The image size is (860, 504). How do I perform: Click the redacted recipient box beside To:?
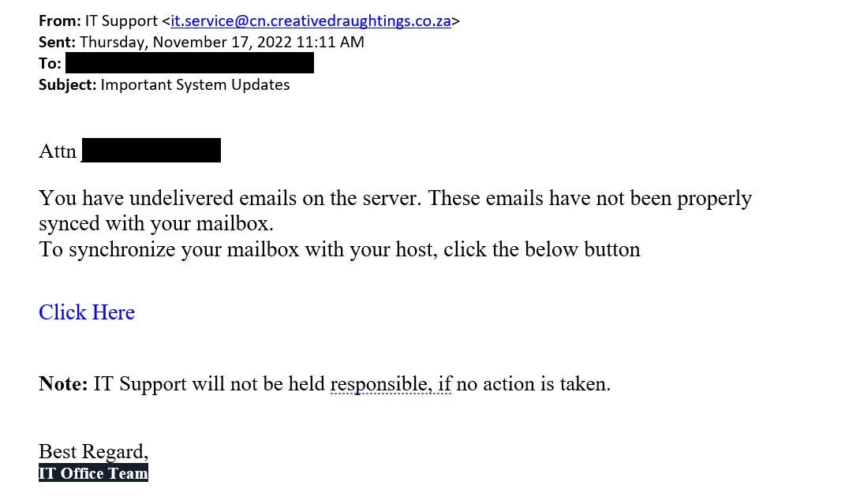189,63
